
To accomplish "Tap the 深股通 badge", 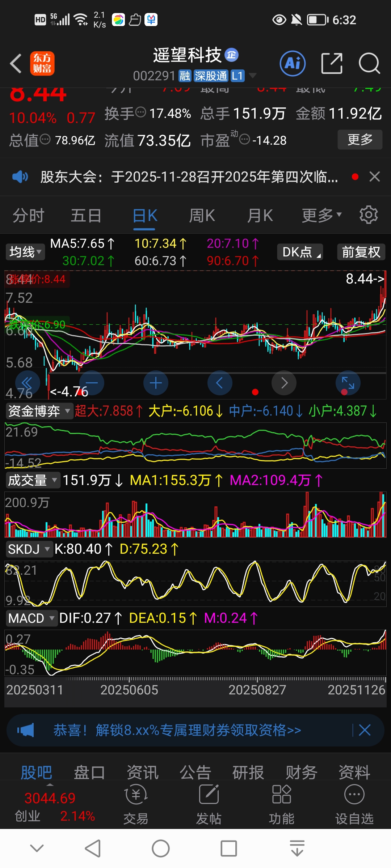I will click(211, 76).
